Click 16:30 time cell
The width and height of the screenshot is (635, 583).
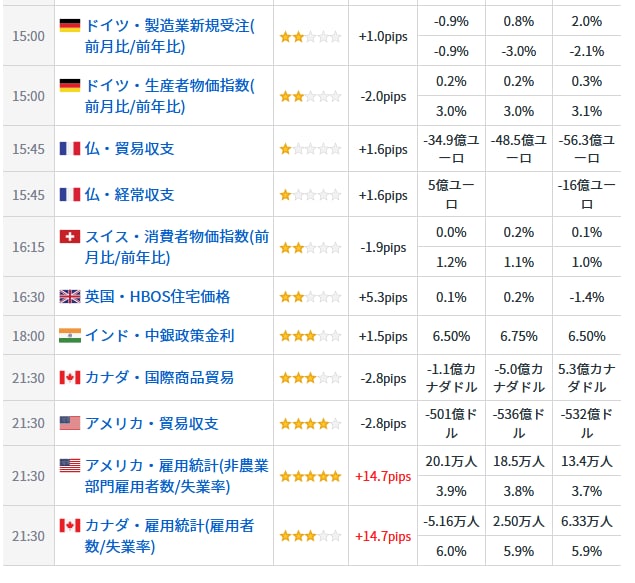tap(28, 297)
